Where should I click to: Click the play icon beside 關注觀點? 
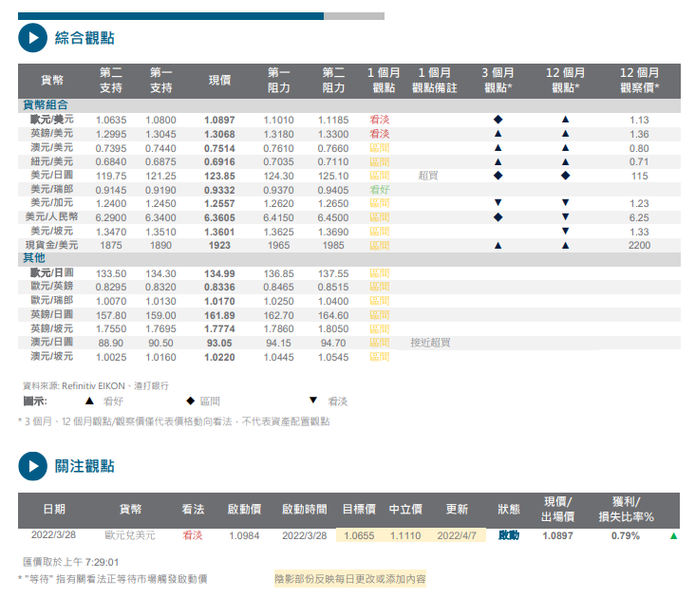(x=32, y=466)
